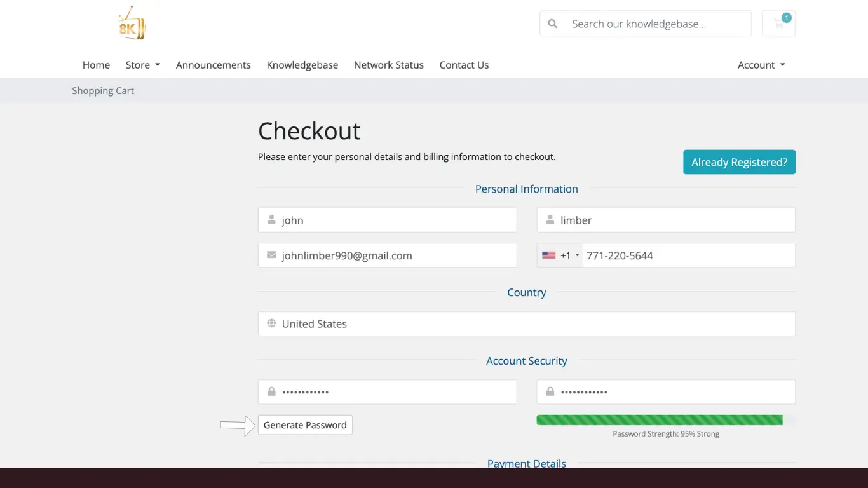Expand the Account dropdown menu

761,65
